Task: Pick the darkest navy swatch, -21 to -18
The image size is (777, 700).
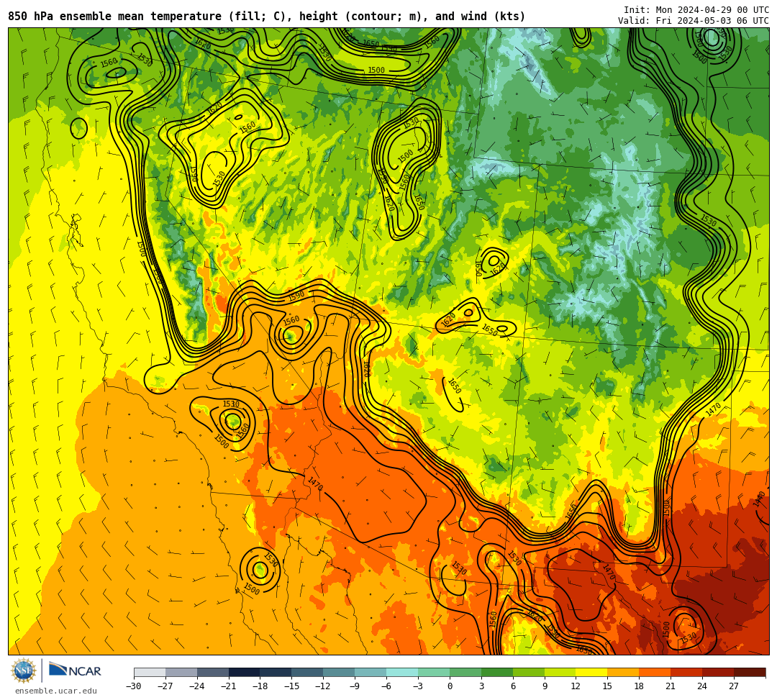Action: 245,672
